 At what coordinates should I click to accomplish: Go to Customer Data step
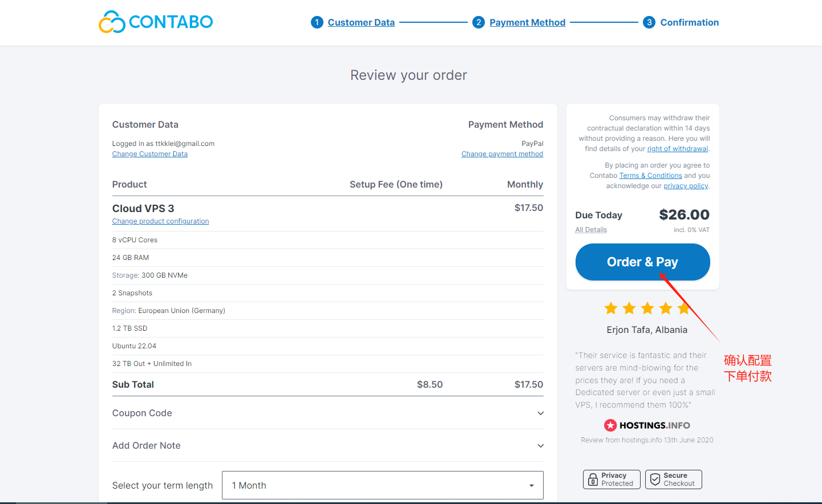[361, 22]
